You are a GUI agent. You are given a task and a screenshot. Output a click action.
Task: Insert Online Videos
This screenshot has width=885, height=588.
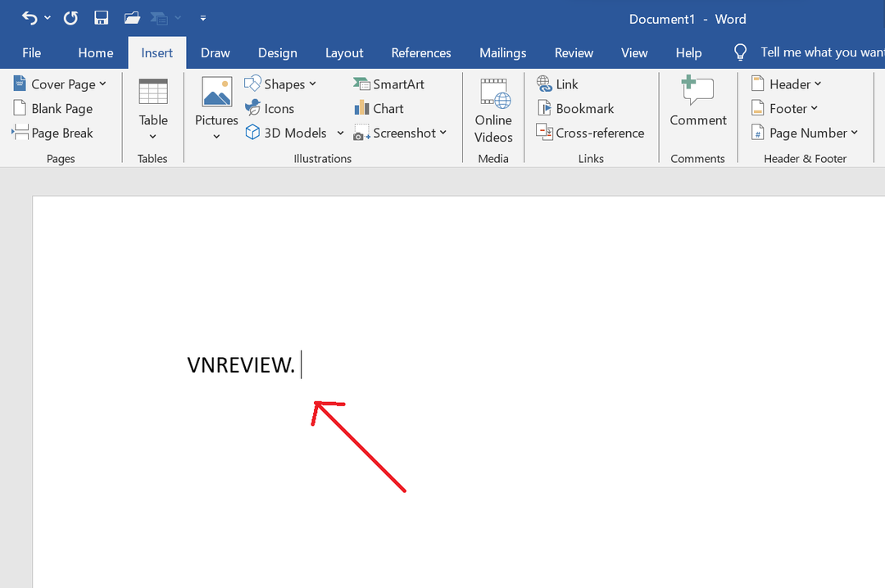493,111
